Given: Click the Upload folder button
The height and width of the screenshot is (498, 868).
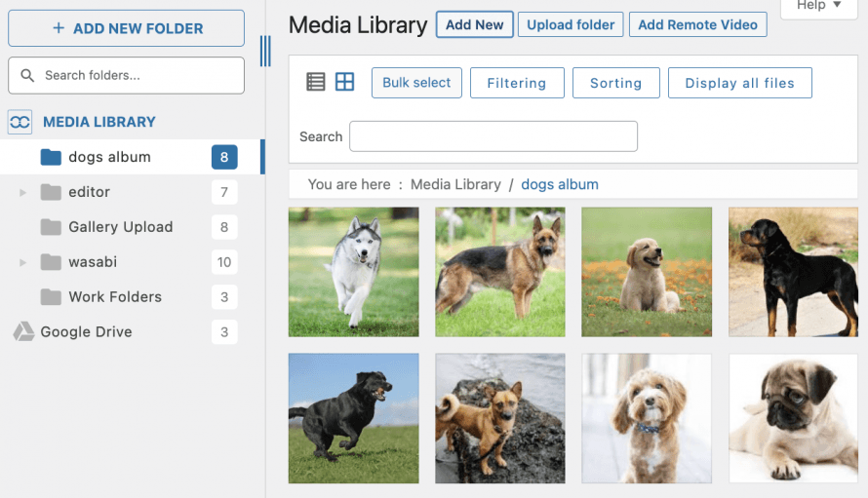Looking at the screenshot, I should [x=571, y=25].
